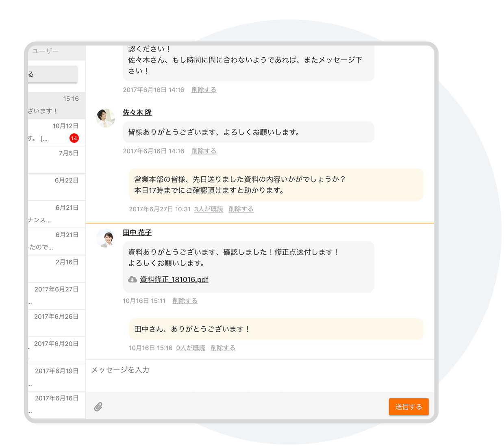
Task: Open 田中 花子's avatar photo
Action: (x=106, y=238)
